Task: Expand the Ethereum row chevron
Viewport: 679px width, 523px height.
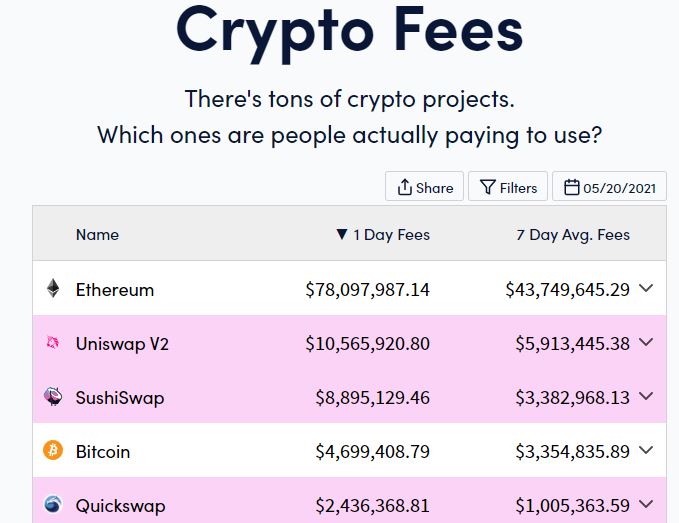Action: (646, 288)
